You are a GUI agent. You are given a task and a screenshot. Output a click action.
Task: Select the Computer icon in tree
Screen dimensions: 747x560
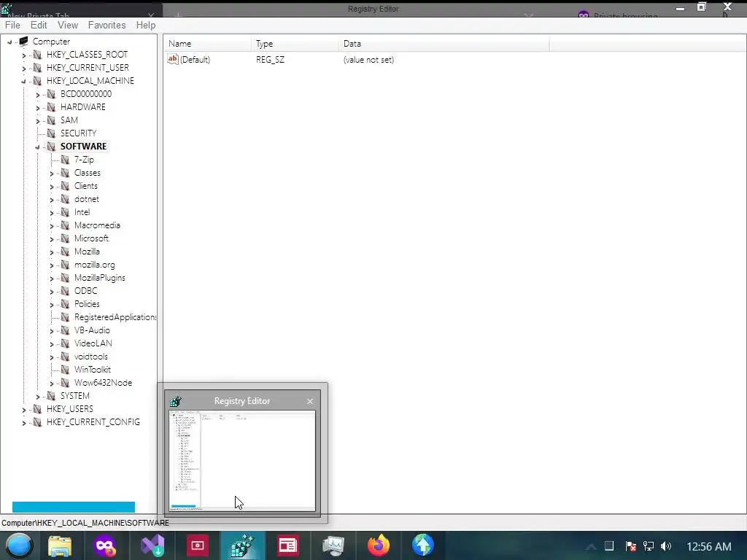click(23, 42)
